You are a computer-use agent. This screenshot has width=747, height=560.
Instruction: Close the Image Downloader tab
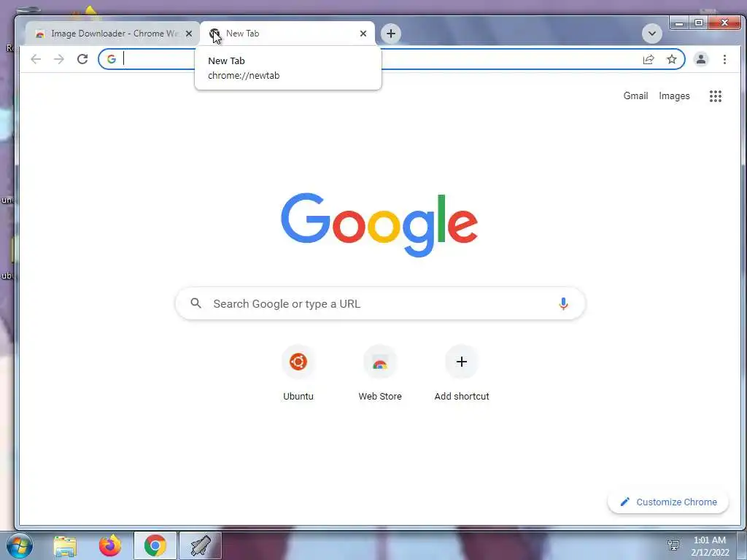point(189,34)
